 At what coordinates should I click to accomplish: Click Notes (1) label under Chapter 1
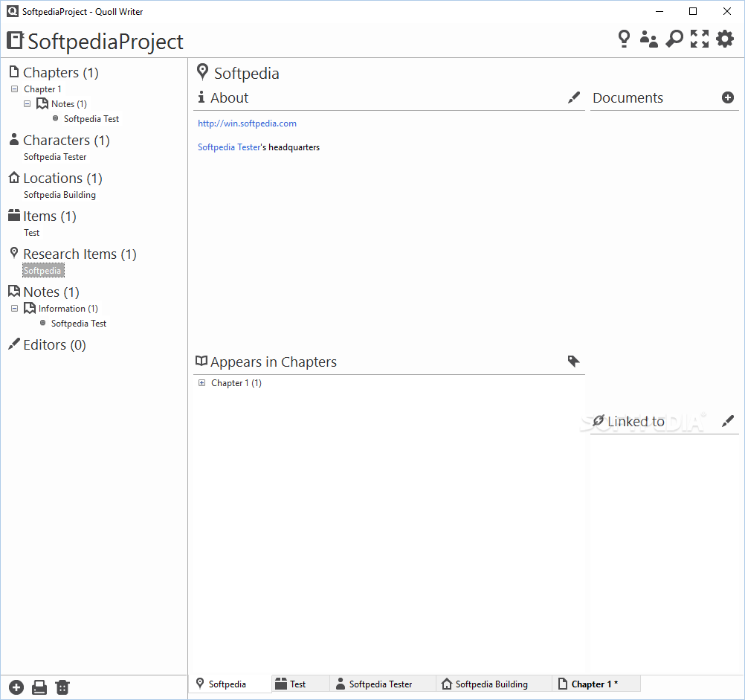[x=69, y=103]
